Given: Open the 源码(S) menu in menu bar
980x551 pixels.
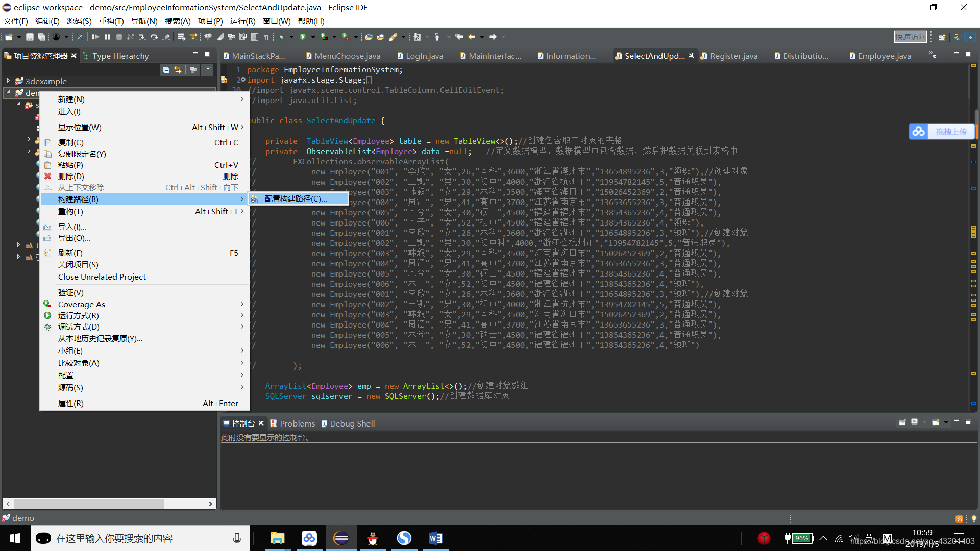Looking at the screenshot, I should 79,21.
